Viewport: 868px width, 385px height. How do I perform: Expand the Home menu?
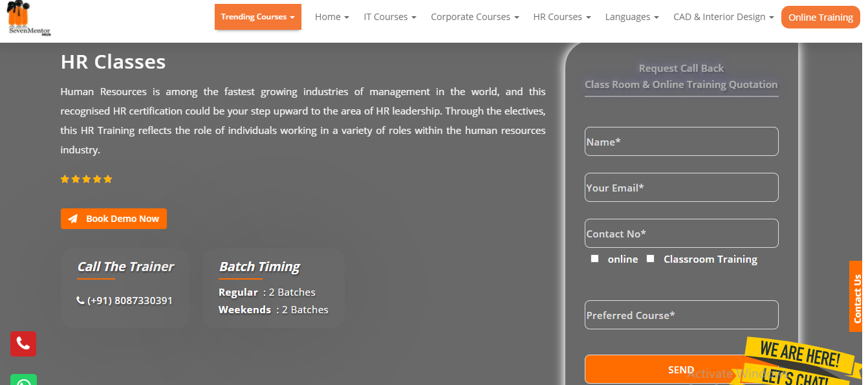(332, 17)
